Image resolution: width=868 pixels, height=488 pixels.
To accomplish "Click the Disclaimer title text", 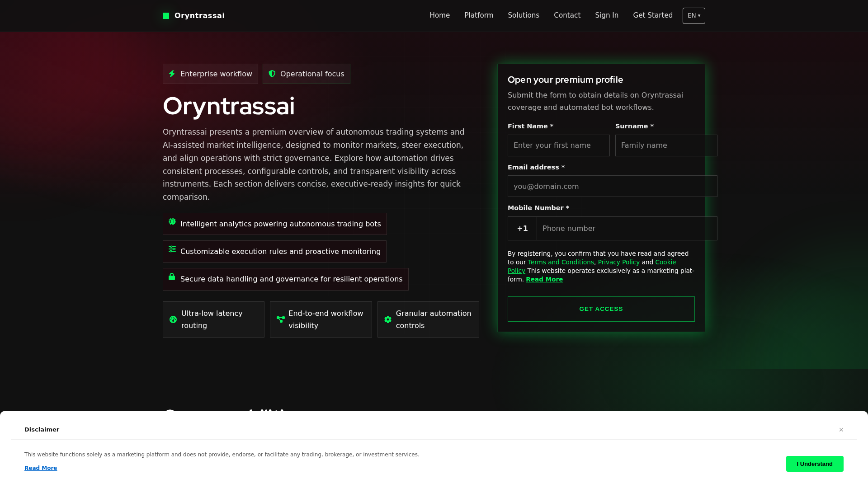I will pos(42,430).
